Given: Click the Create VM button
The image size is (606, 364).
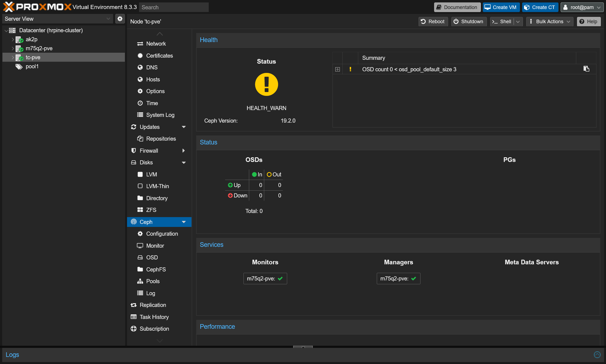Looking at the screenshot, I should [x=501, y=7].
